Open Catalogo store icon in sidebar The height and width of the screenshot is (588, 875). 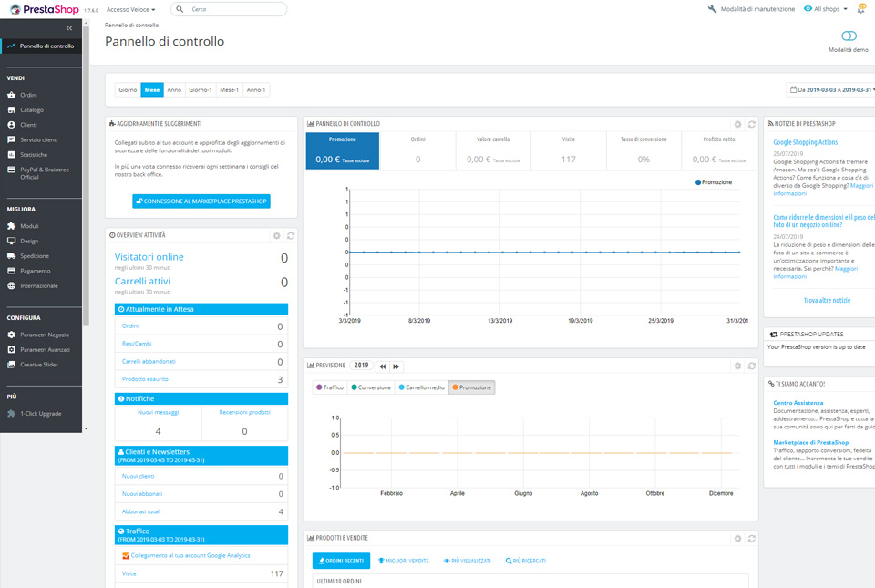tap(11, 110)
